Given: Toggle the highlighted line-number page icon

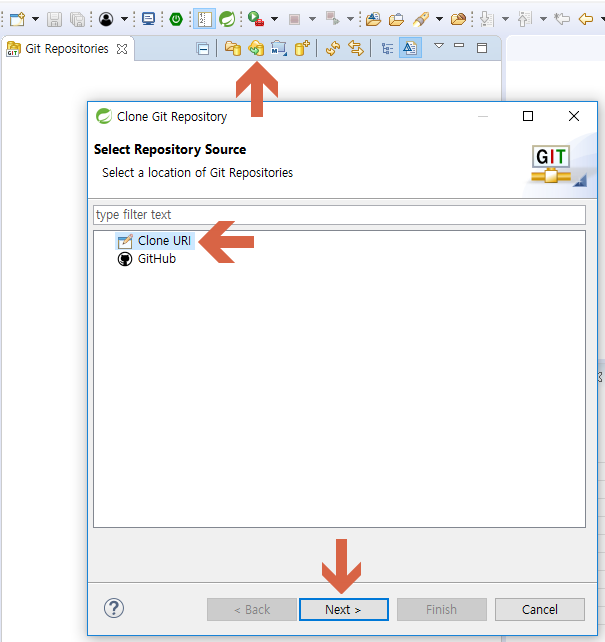Looking at the screenshot, I should [x=204, y=19].
